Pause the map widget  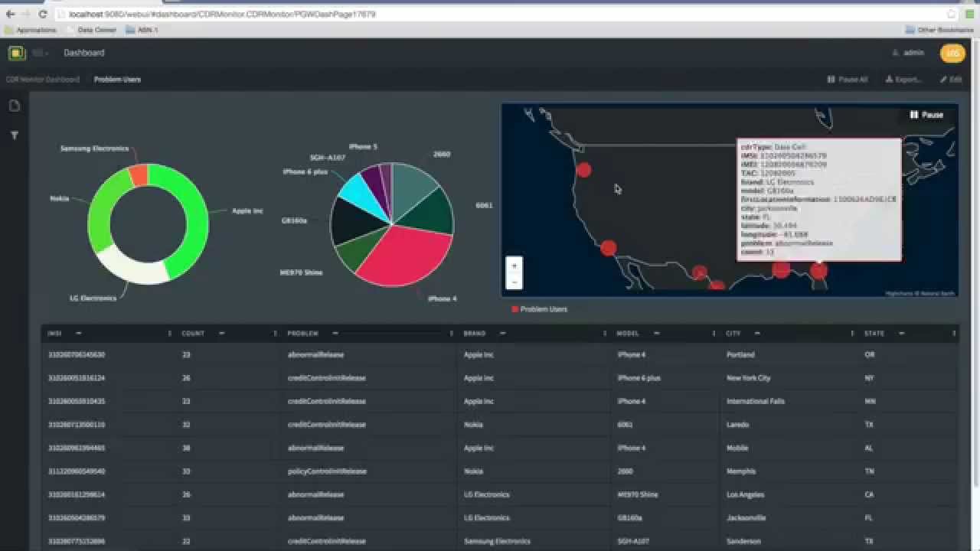tap(926, 115)
